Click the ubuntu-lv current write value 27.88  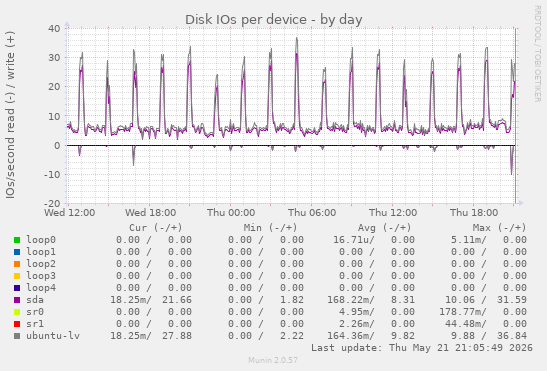[x=177, y=336]
